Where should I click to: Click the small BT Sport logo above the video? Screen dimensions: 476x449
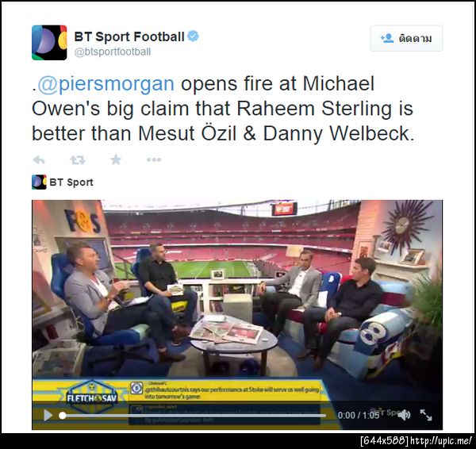[39, 182]
